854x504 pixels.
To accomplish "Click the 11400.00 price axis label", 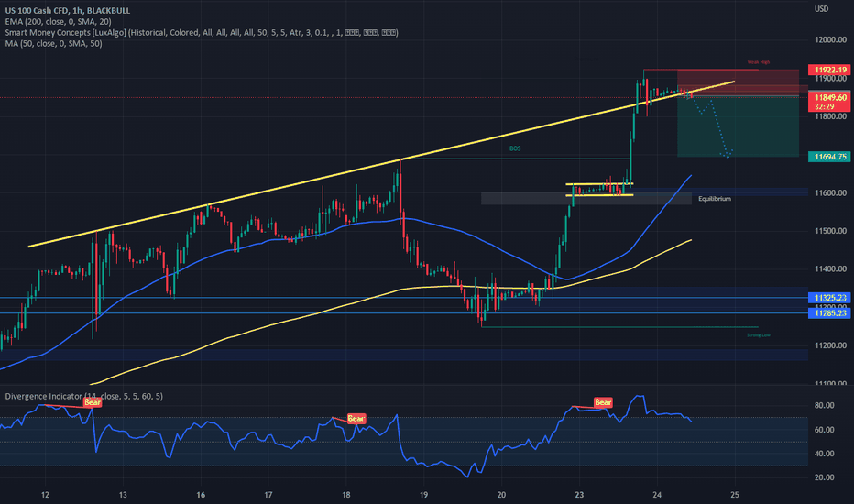I will [x=830, y=269].
